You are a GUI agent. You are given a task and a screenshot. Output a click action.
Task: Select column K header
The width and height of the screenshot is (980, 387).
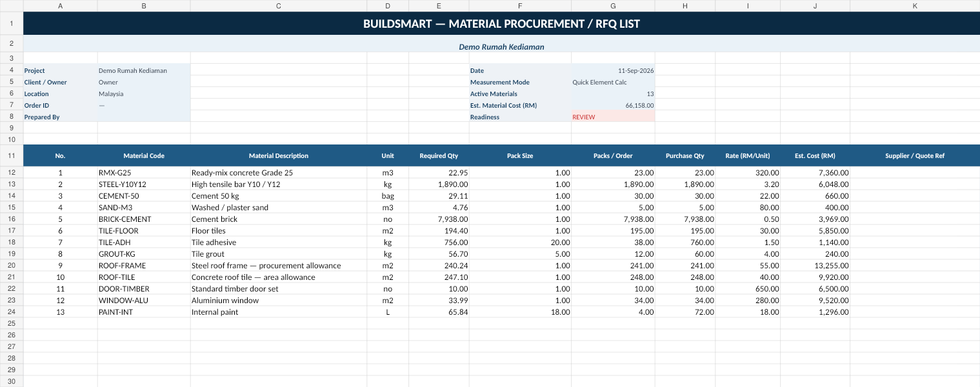click(915, 6)
